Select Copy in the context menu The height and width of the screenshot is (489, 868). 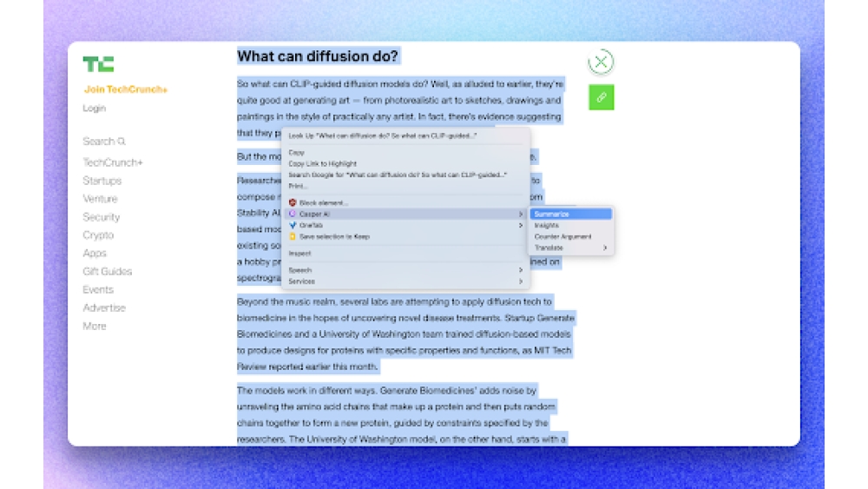tap(405, 152)
